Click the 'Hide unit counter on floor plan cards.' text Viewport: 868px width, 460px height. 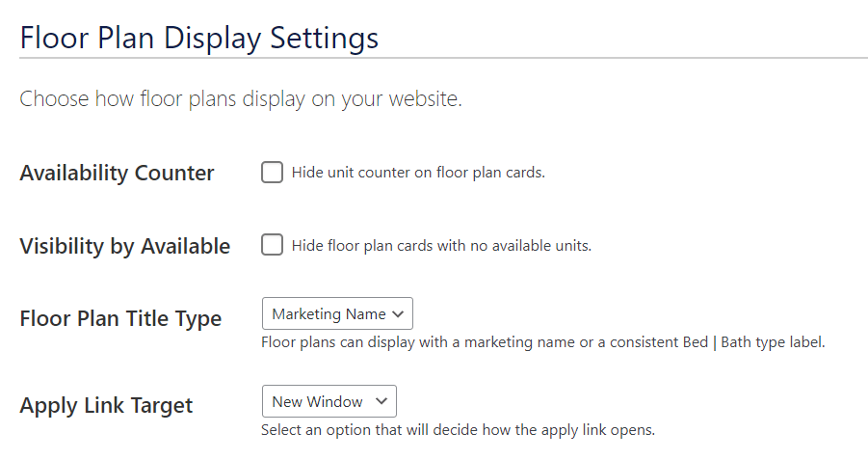pos(418,173)
